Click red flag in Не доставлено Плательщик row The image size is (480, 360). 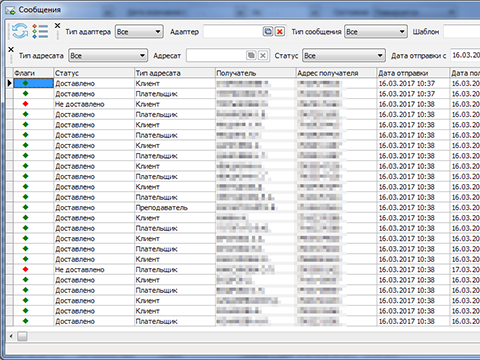coord(25,269)
